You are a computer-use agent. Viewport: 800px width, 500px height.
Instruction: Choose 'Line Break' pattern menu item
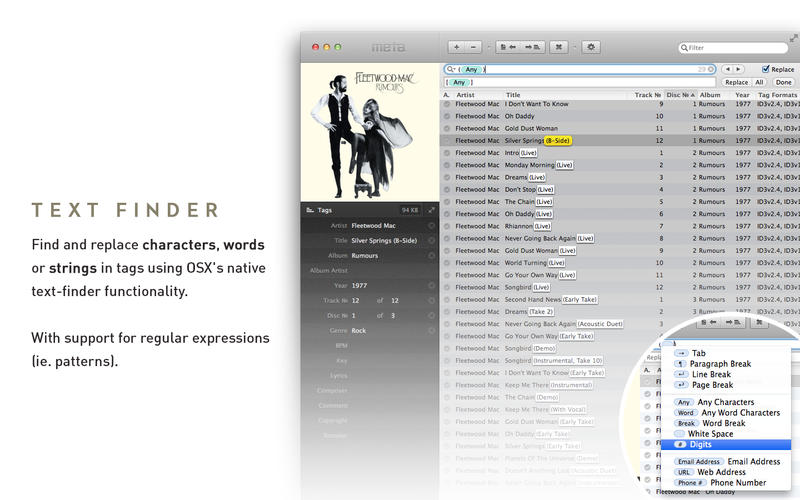[726, 374]
